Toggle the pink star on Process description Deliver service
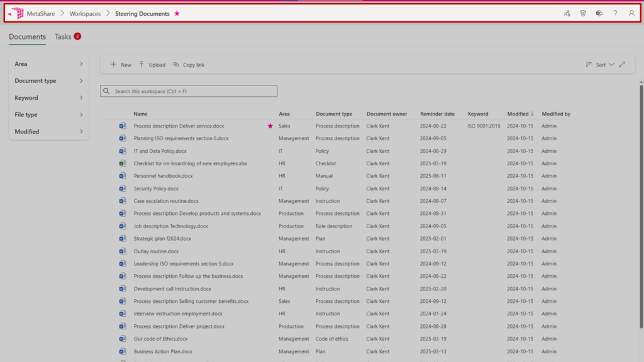This screenshot has width=644, height=362. [270, 126]
